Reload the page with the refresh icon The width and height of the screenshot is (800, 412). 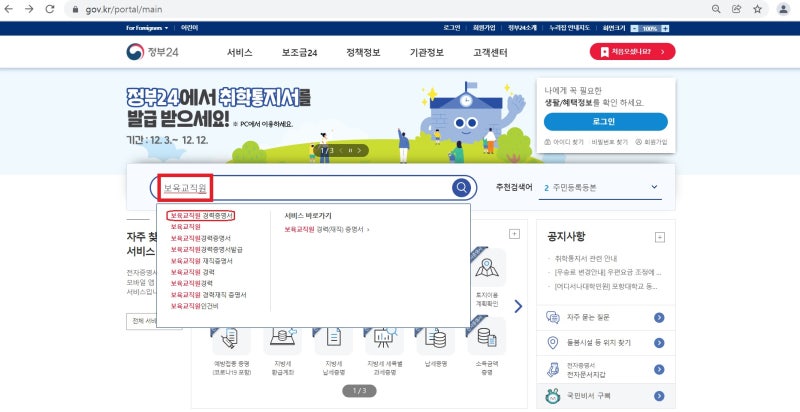pyautogui.click(x=49, y=9)
